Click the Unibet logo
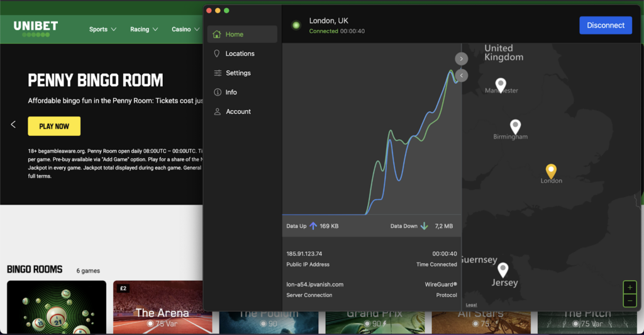The width and height of the screenshot is (644, 335). click(x=36, y=29)
